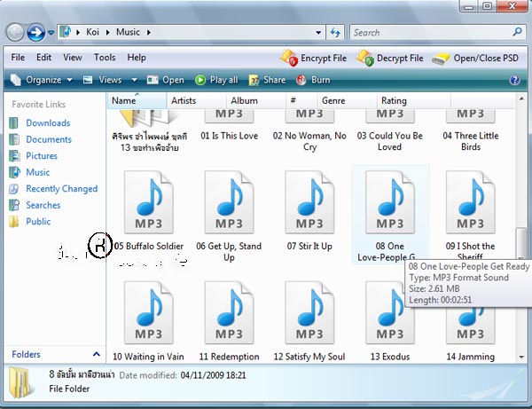Screen dimensions: 532x409
Task: Select the 09 I Shot the Sheriff MP3 icon
Action: [470, 202]
